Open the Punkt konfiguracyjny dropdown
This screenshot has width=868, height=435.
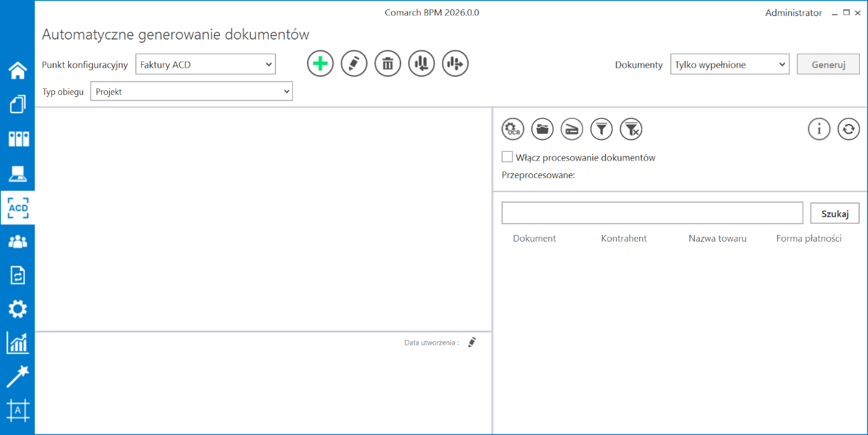(x=205, y=64)
